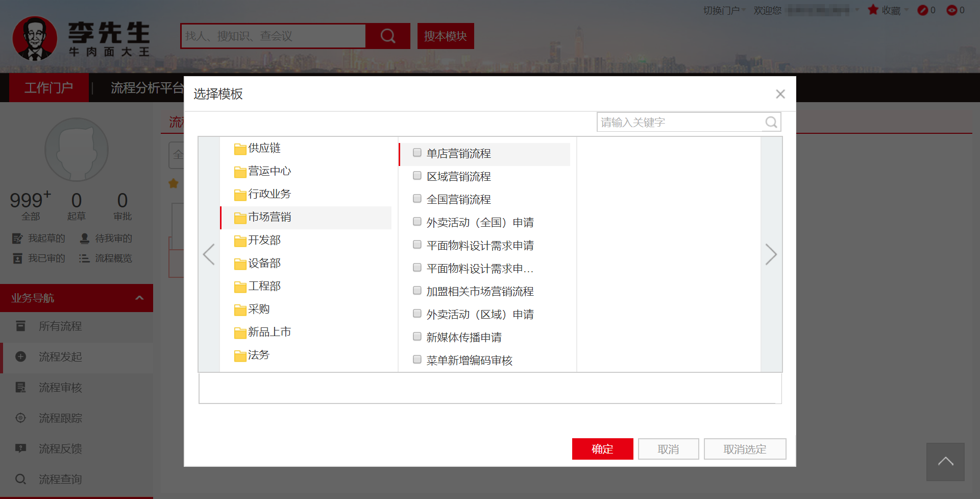This screenshot has height=499, width=980.
Task: Click the right arrow in template panel
Action: coord(771,254)
